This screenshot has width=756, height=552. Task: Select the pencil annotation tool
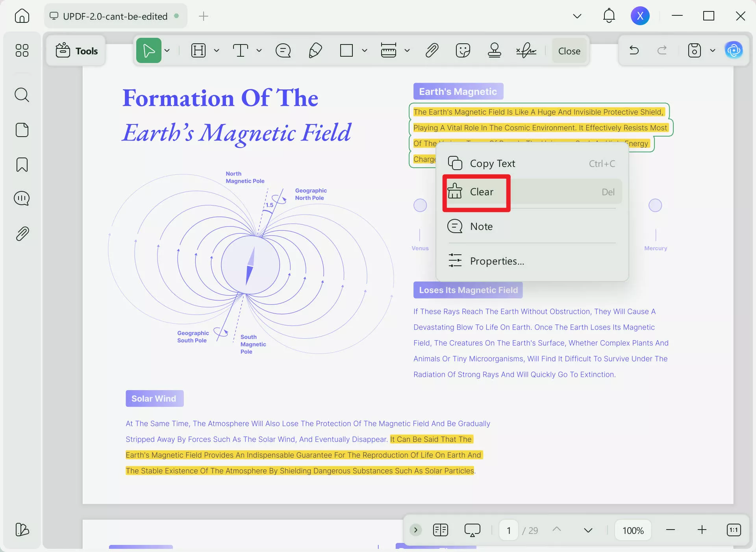tap(315, 50)
